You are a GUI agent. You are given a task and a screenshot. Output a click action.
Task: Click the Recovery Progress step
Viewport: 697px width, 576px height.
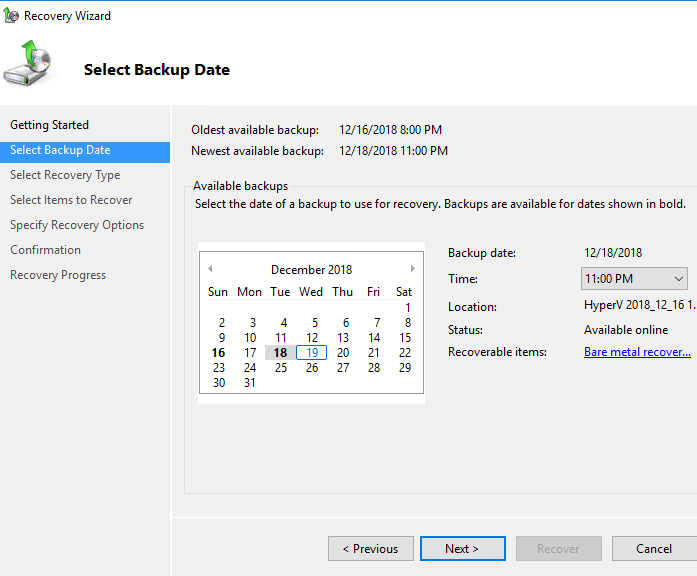coord(58,275)
